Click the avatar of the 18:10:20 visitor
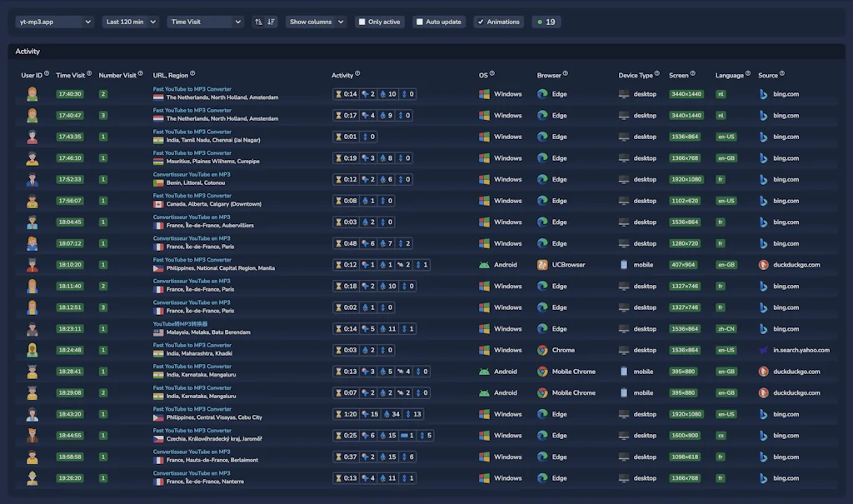 pyautogui.click(x=32, y=265)
